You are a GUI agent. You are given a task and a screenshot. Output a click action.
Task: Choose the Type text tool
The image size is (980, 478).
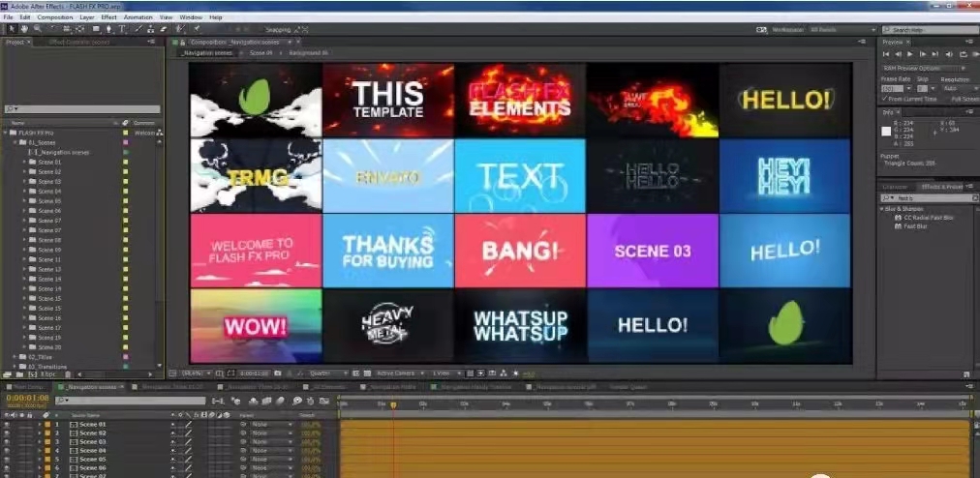point(120,29)
